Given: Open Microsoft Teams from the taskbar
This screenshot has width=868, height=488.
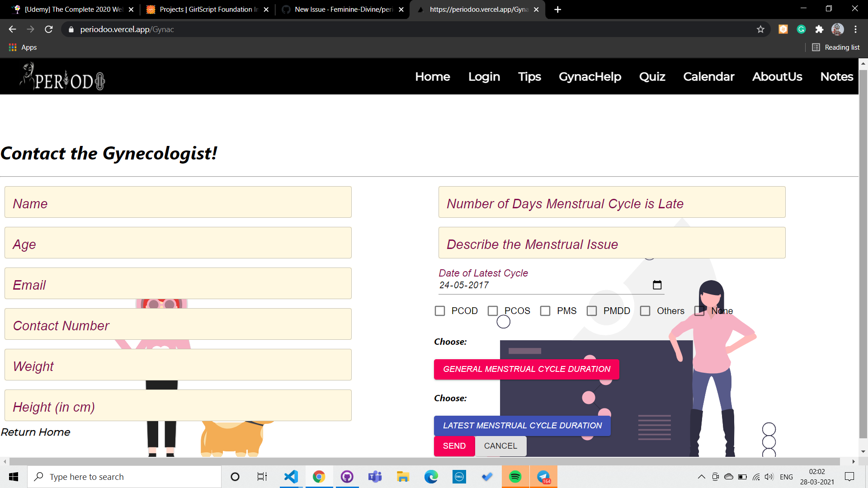Looking at the screenshot, I should click(375, 477).
